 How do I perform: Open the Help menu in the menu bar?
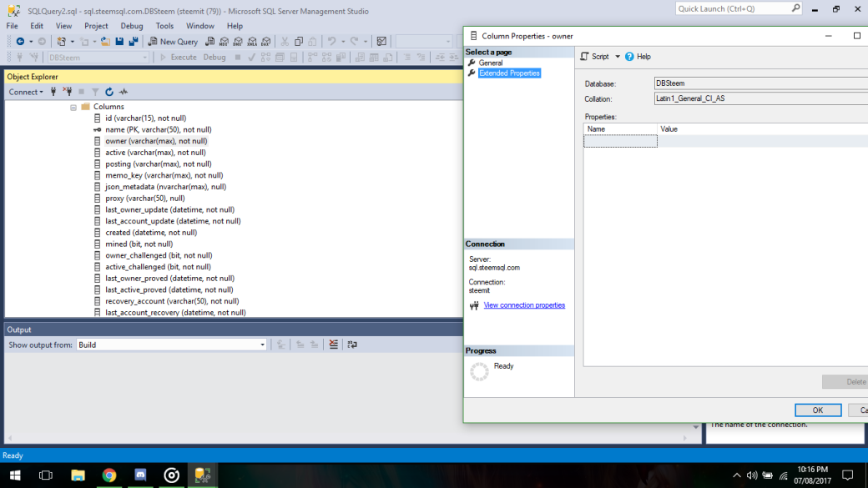pyautogui.click(x=235, y=26)
